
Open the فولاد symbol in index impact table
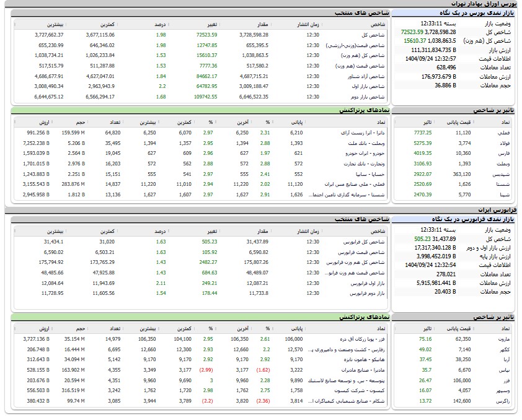tap(506, 142)
